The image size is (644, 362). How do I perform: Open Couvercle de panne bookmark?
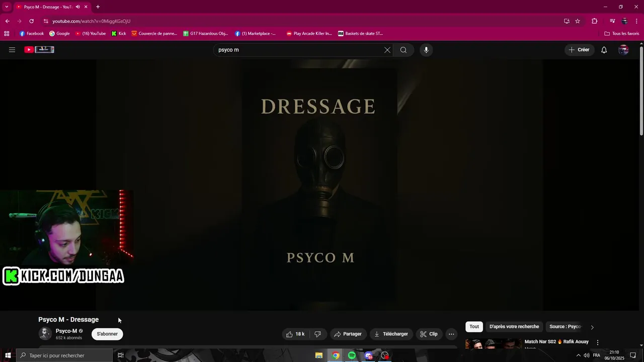pyautogui.click(x=154, y=34)
